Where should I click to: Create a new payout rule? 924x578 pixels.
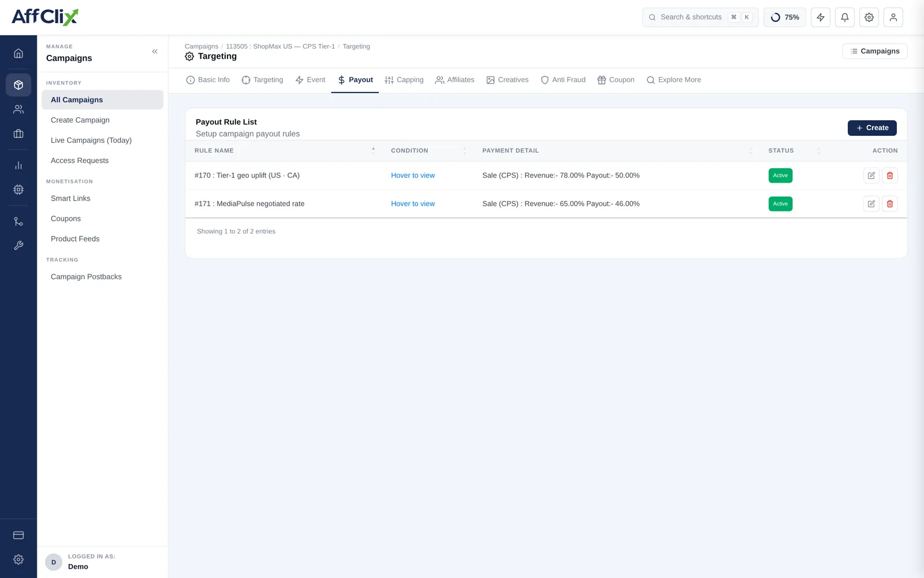[872, 128]
